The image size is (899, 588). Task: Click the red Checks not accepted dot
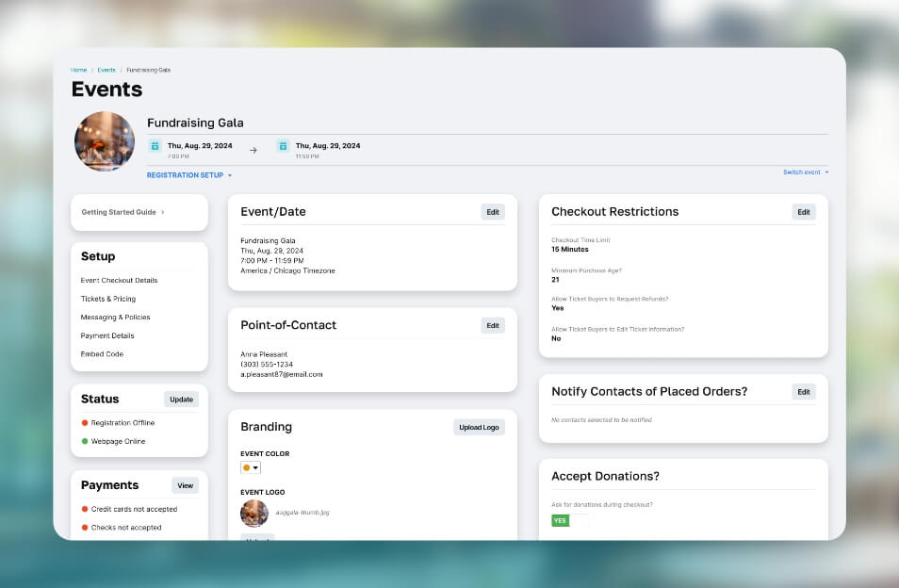[x=84, y=528]
